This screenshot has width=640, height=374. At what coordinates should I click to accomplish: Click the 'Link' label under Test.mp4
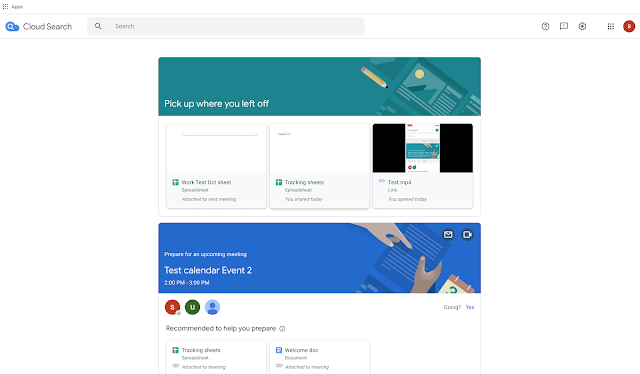[x=392, y=190]
